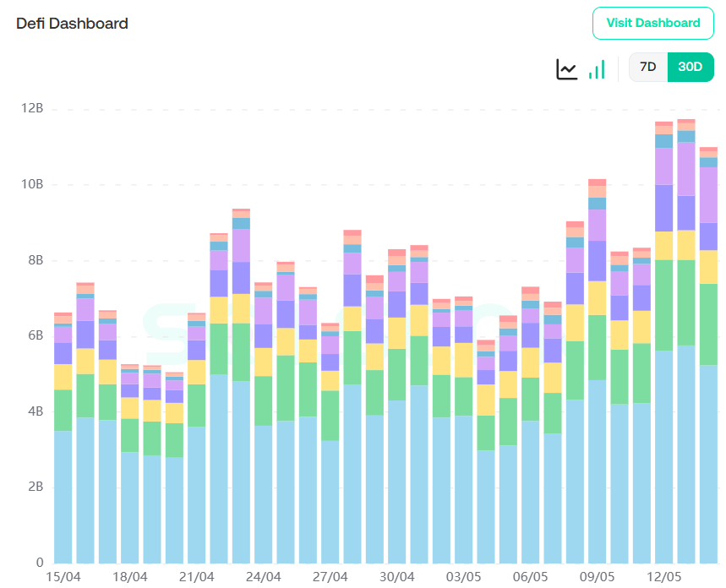Select the 7D time range

(x=648, y=68)
